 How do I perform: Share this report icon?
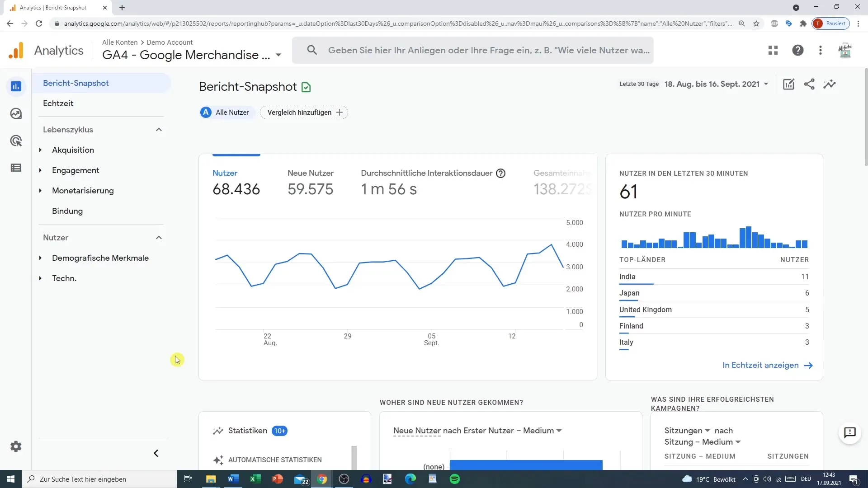pyautogui.click(x=809, y=84)
